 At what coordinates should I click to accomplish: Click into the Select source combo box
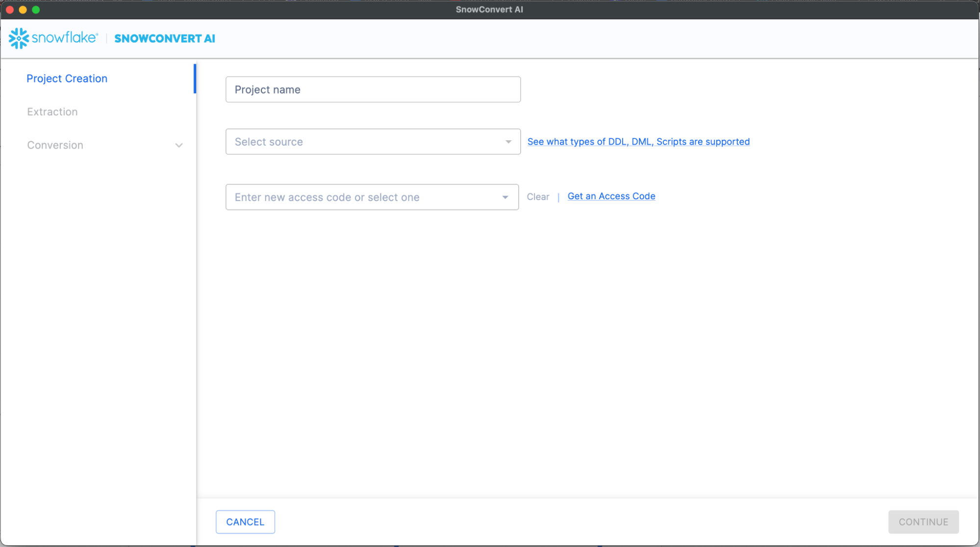(363, 142)
